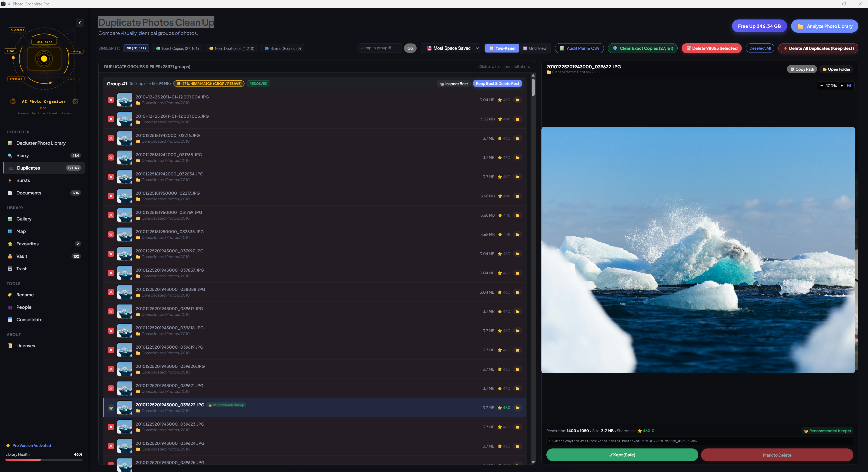This screenshot has height=472, width=868.
Task: Filter by Similar Scenes (0)
Action: tap(283, 48)
